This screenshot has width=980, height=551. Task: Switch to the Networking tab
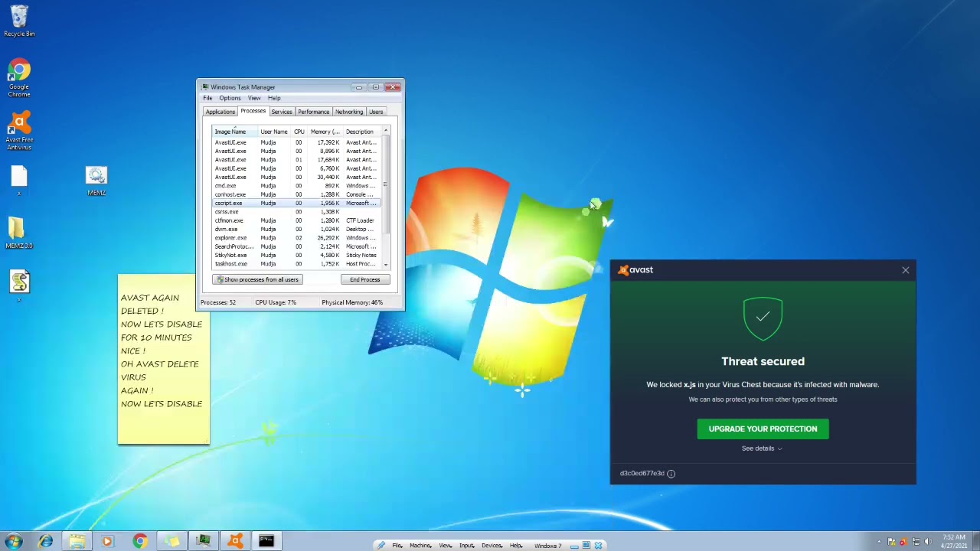[x=349, y=112]
